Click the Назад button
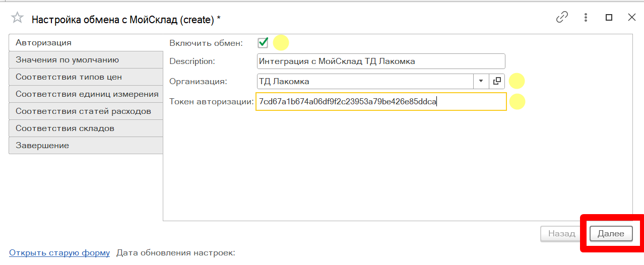This screenshot has height=265, width=644. pos(561,234)
